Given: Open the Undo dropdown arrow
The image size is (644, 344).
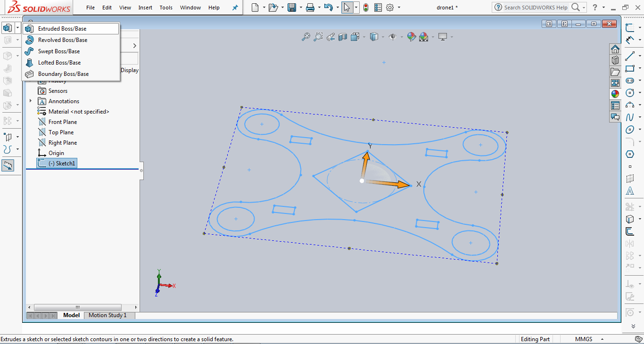Looking at the screenshot, I should point(337,8).
